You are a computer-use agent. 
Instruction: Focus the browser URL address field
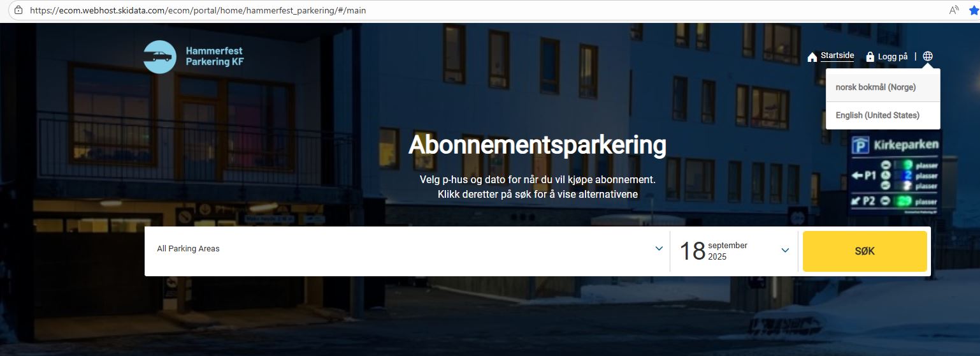pyautogui.click(x=484, y=10)
